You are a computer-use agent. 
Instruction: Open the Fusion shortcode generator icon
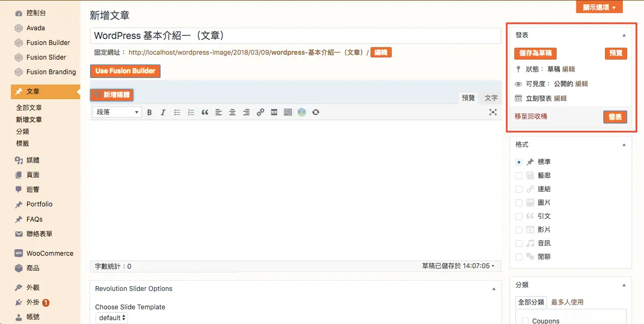302,112
